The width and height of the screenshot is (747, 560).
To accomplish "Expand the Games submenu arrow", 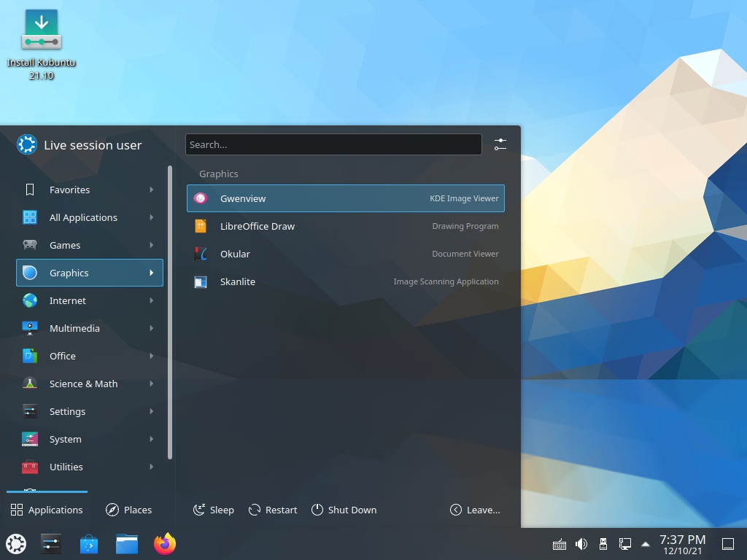I will coord(152,245).
